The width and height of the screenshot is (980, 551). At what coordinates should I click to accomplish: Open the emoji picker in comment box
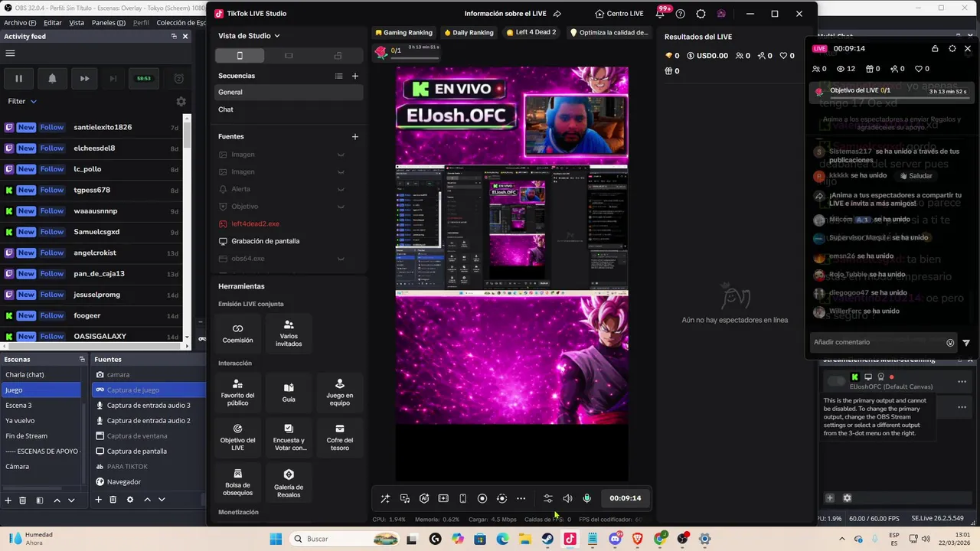click(950, 343)
